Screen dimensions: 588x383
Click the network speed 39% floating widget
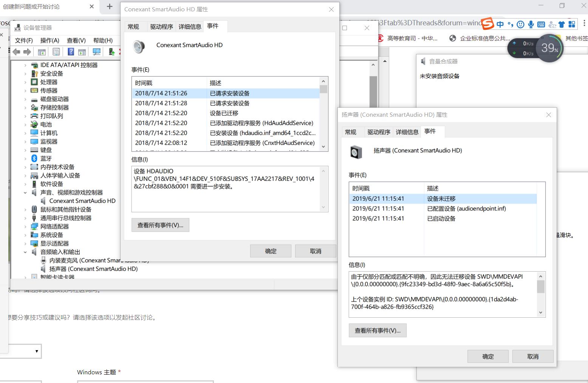pos(549,48)
